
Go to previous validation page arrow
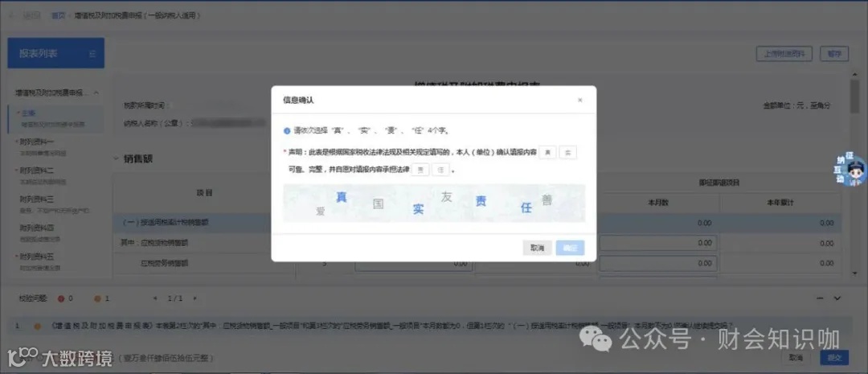(x=156, y=298)
